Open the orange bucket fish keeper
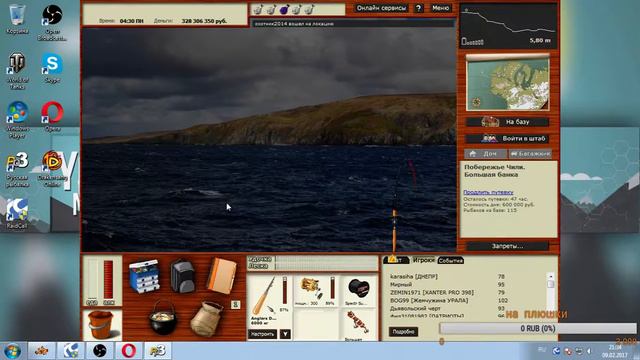640x360 pixels. tap(101, 324)
